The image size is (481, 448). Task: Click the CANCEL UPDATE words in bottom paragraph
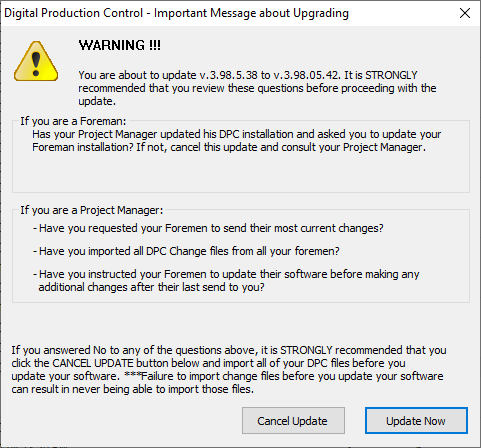(x=93, y=363)
